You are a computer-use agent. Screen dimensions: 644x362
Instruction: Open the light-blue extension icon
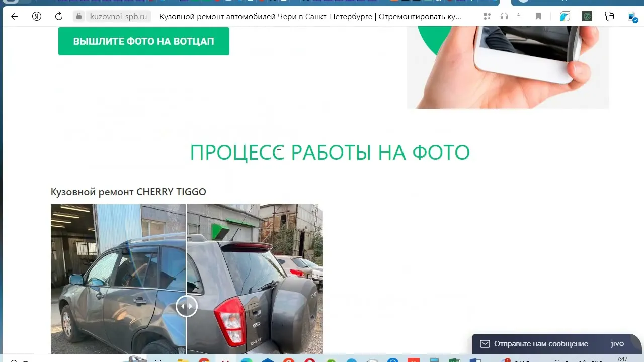(x=565, y=16)
